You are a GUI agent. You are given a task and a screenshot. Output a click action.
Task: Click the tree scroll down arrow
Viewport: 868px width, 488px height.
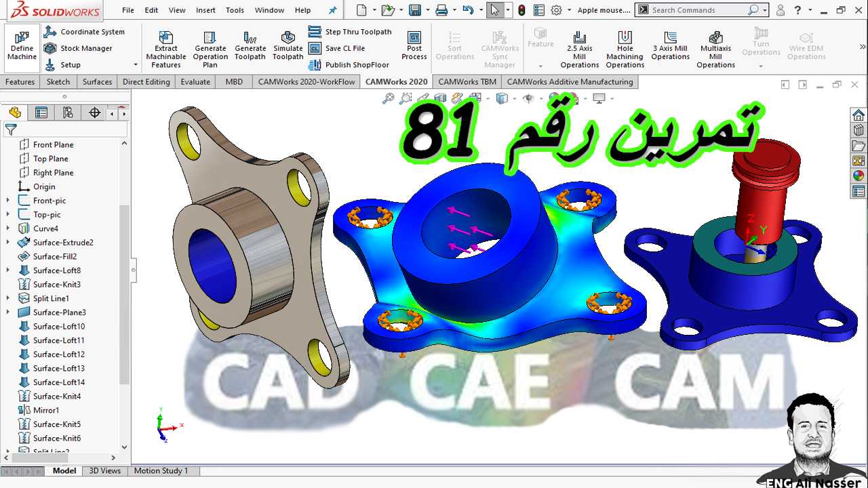(x=124, y=447)
